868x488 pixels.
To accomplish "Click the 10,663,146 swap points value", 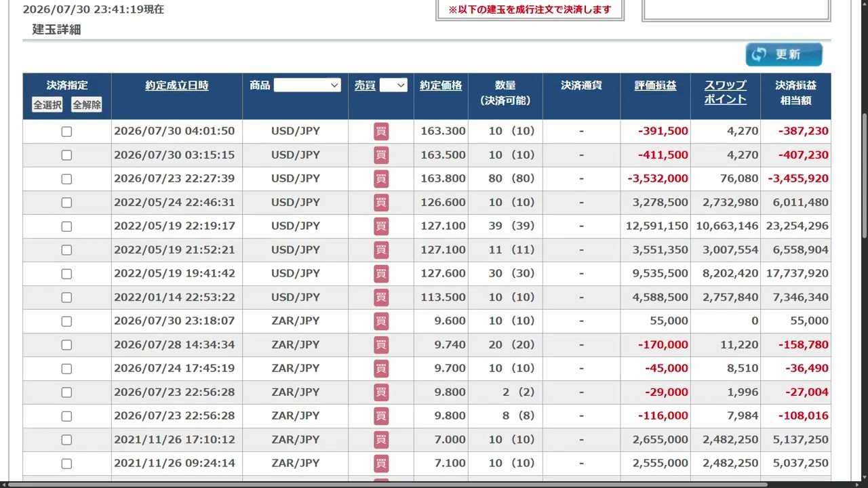I will tap(727, 226).
